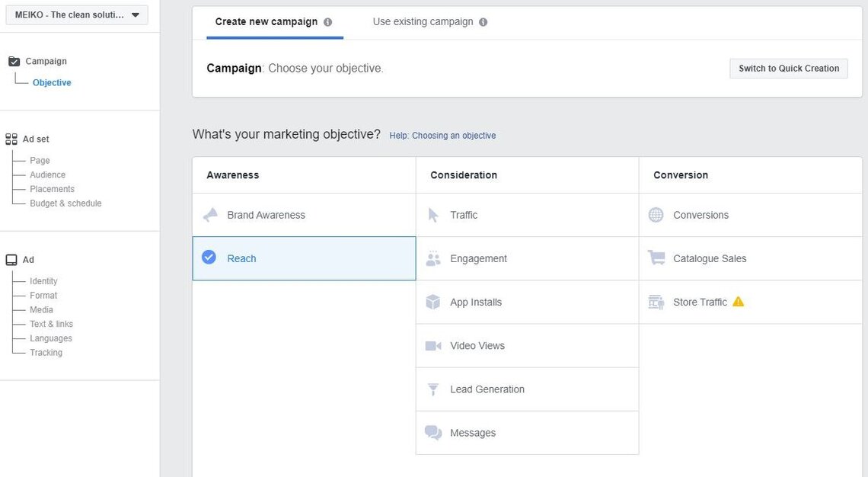Click the Video Views camera icon
The height and width of the screenshot is (477, 868).
pos(433,346)
